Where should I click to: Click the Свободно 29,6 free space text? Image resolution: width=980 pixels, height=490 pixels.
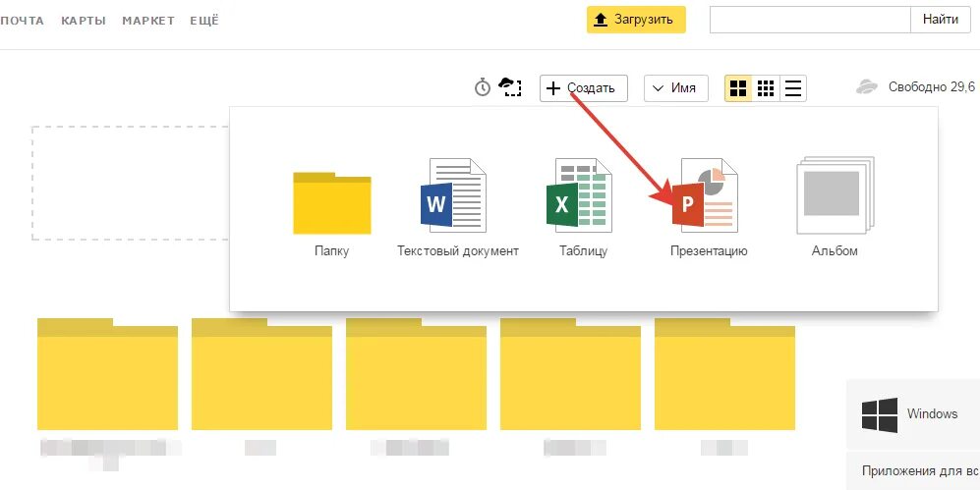pyautogui.click(x=932, y=87)
